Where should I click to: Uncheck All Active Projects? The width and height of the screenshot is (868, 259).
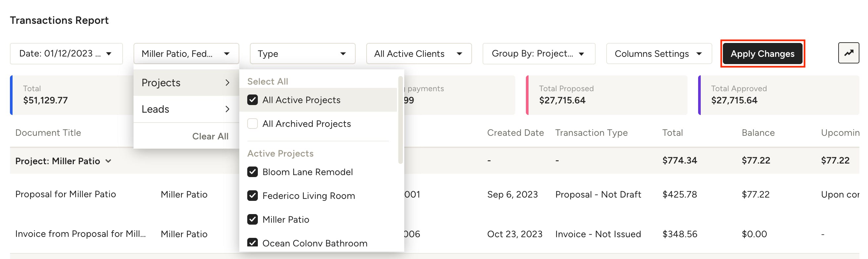(x=253, y=99)
